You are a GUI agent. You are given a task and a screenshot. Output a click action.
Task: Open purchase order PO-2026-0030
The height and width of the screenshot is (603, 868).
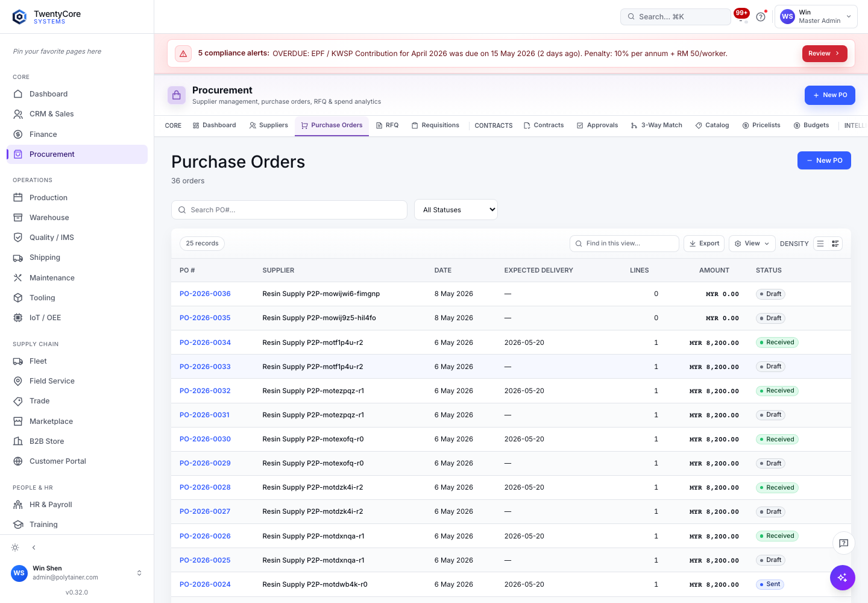click(205, 439)
